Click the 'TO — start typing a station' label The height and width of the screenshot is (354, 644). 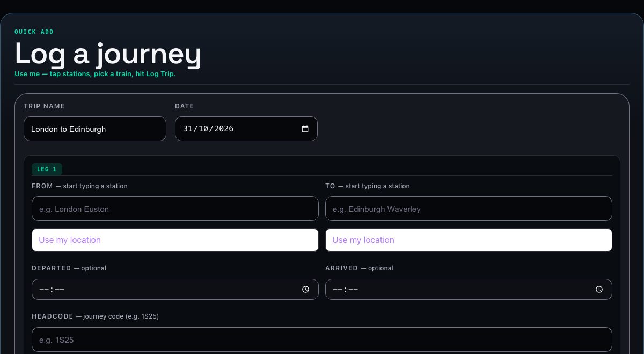[367, 186]
